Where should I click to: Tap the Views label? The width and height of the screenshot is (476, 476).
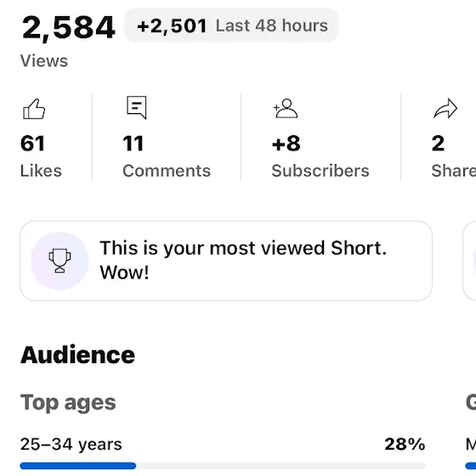point(44,60)
